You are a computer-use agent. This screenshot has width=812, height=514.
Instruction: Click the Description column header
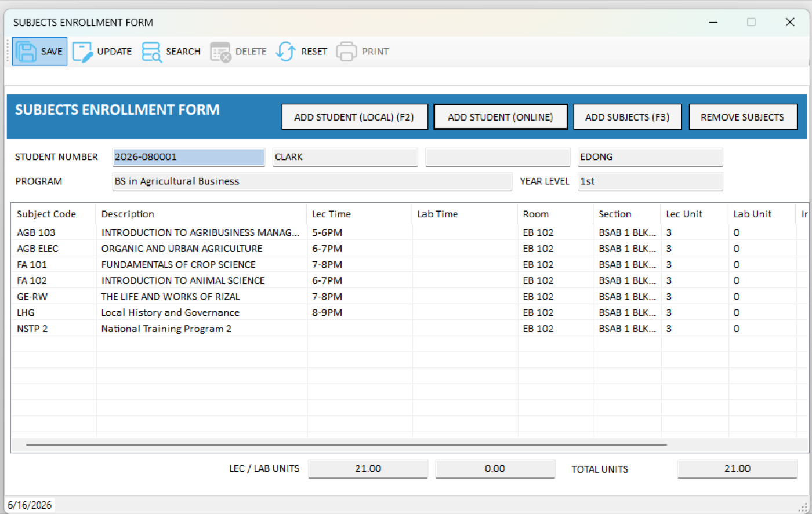point(201,214)
